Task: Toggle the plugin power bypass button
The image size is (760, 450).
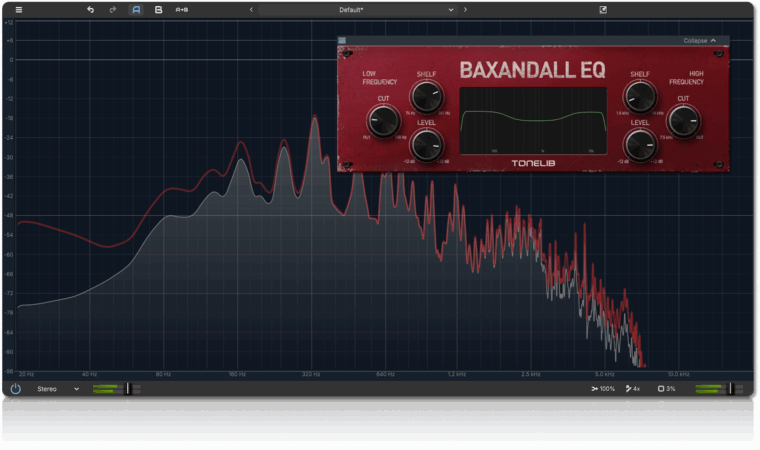Action: (x=16, y=388)
